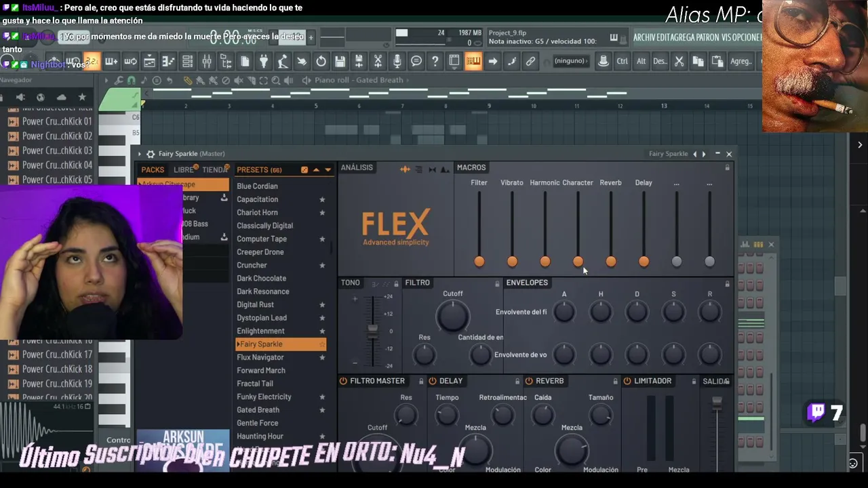
Task: Toggle the highlighted piano roll toolbar button
Action: [473, 62]
